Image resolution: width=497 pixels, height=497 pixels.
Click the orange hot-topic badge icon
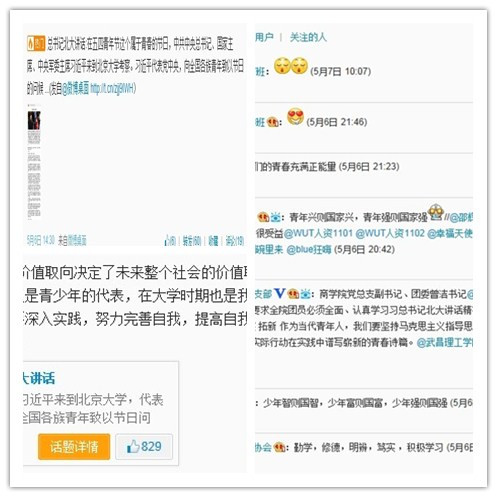(x=36, y=43)
